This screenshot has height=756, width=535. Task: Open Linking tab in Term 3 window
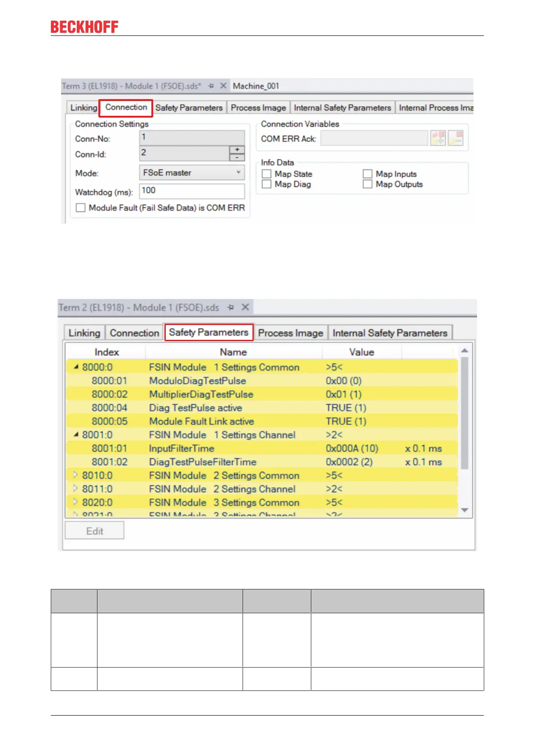click(x=84, y=108)
